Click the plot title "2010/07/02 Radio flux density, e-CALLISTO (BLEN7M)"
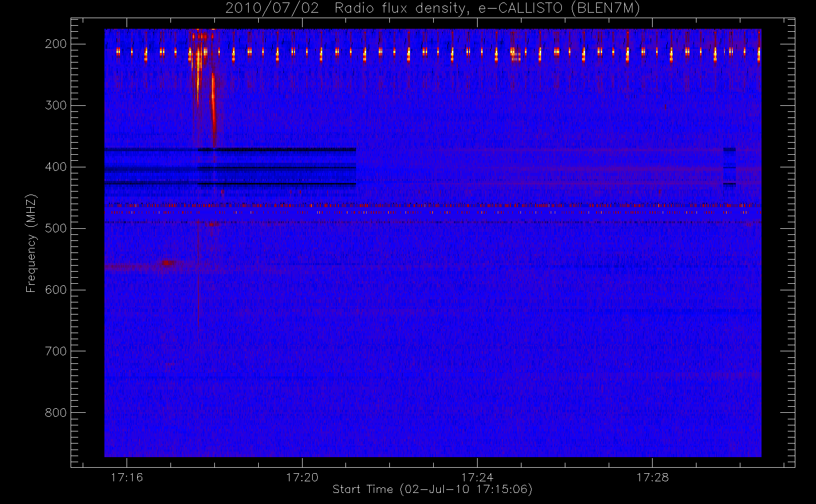Screen dimensions: 816x504 [433, 8]
